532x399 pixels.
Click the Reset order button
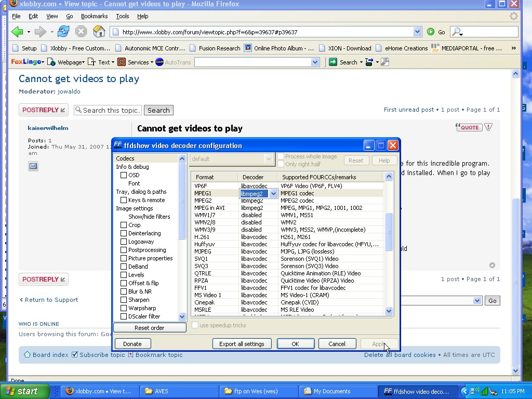(x=149, y=328)
